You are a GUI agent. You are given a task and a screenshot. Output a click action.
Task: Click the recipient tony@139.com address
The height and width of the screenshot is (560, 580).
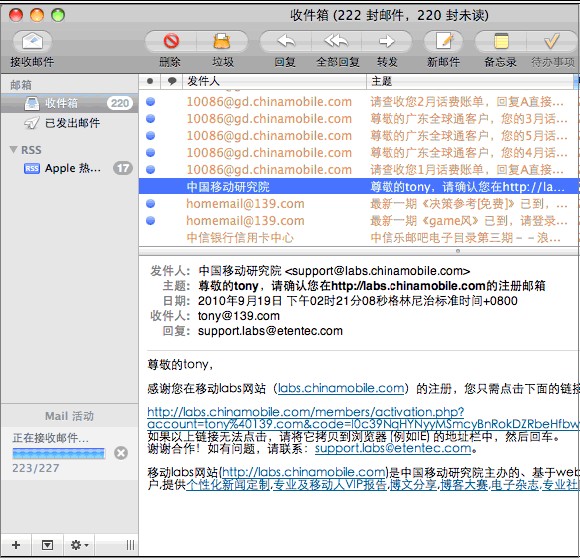[x=239, y=316]
